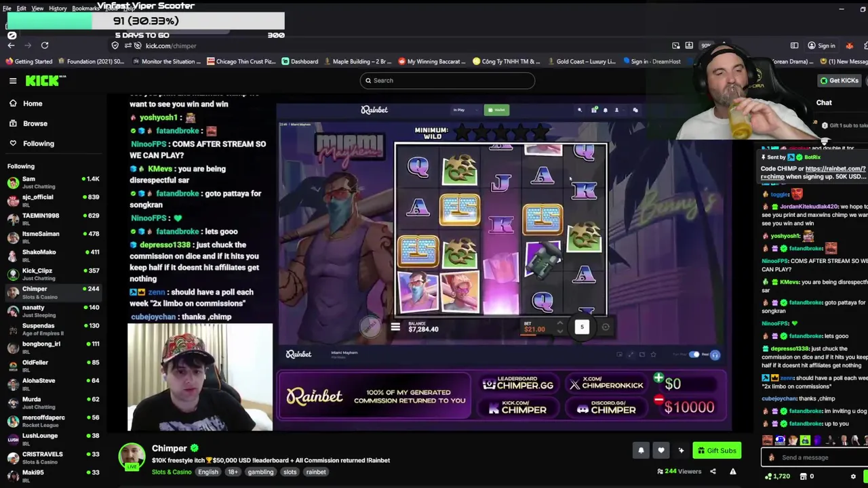Open the browser Edit menu
This screenshot has width=868, height=488.
[22, 9]
